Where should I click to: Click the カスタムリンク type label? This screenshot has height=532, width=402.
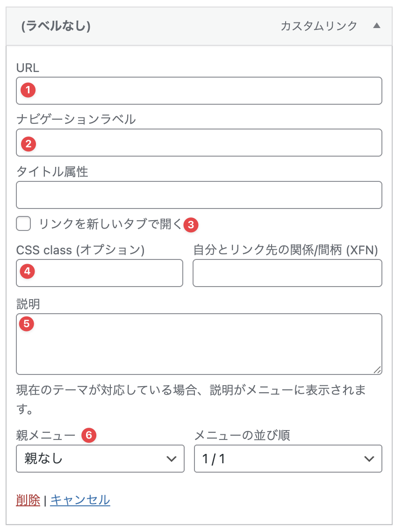point(319,26)
